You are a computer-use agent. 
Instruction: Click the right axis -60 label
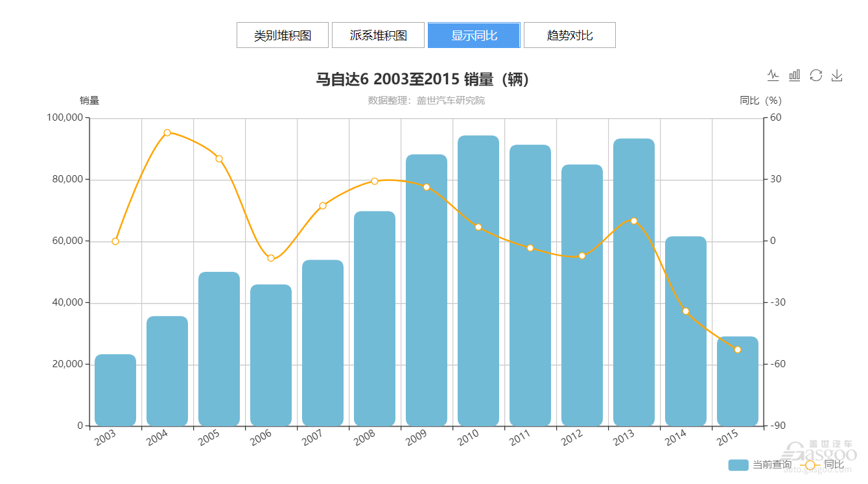[778, 365]
